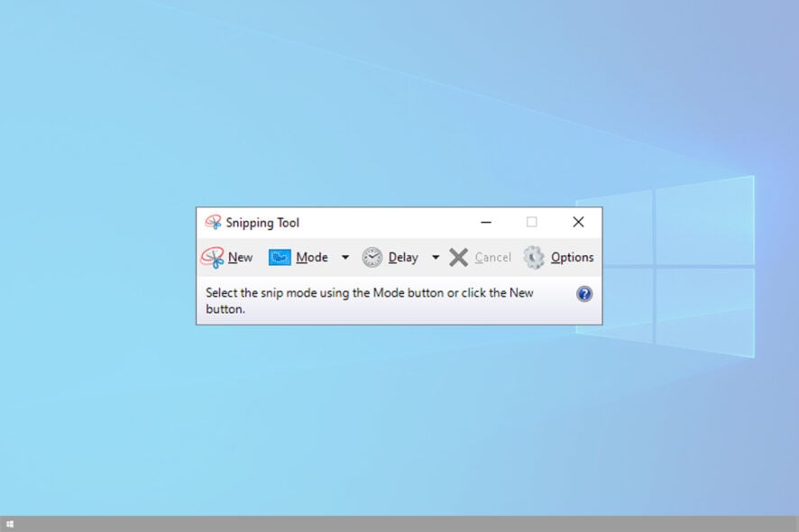The image size is (799, 532).
Task: Click the Delay clock icon
Action: pos(372,257)
